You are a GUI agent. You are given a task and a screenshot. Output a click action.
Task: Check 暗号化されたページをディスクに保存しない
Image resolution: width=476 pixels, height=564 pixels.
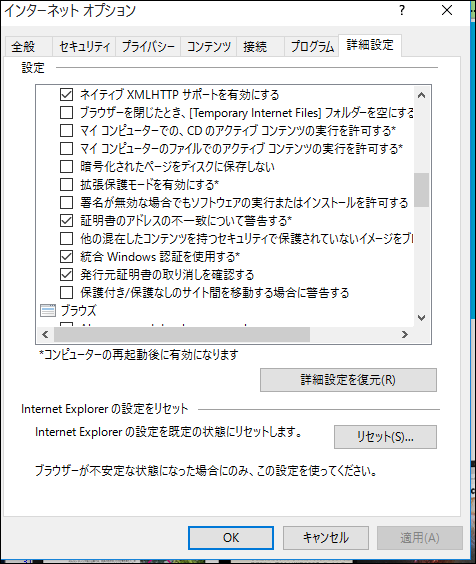66,167
